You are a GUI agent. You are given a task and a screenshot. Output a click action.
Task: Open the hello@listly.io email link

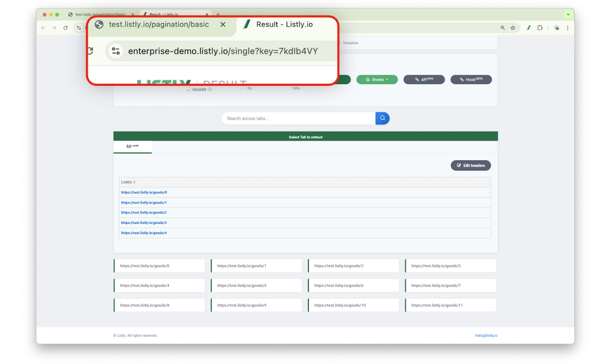click(486, 336)
